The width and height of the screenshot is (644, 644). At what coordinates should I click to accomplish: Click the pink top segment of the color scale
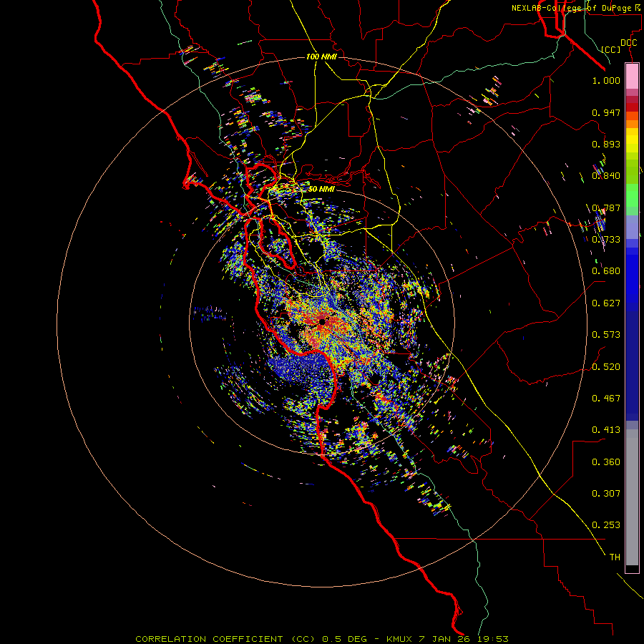(x=632, y=77)
